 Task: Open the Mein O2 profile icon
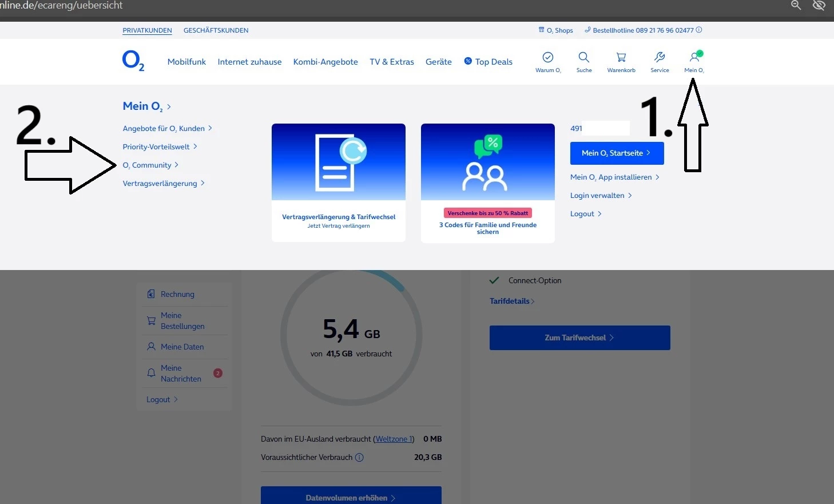pyautogui.click(x=694, y=57)
